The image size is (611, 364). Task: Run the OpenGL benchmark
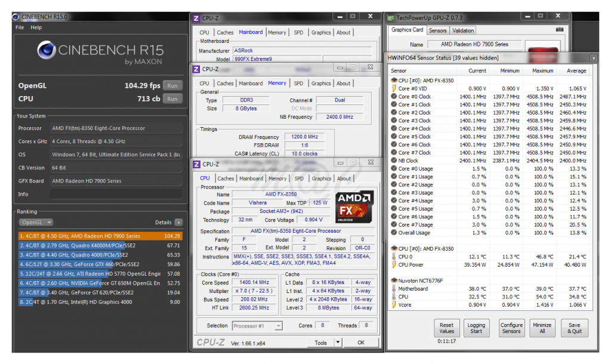(172, 86)
